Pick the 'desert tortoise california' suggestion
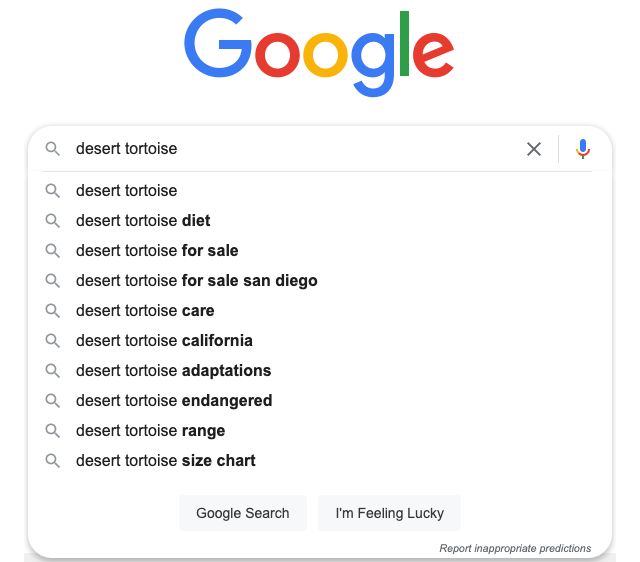640x562 pixels. pos(164,341)
